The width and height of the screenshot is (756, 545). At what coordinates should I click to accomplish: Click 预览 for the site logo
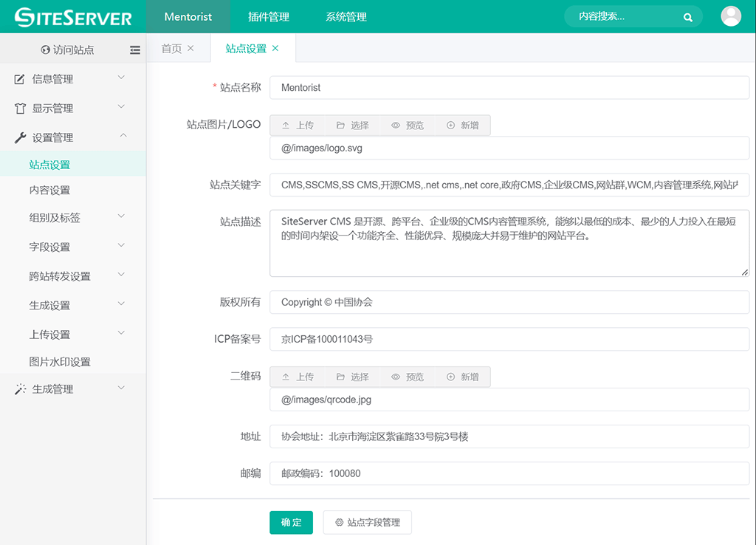(408, 126)
